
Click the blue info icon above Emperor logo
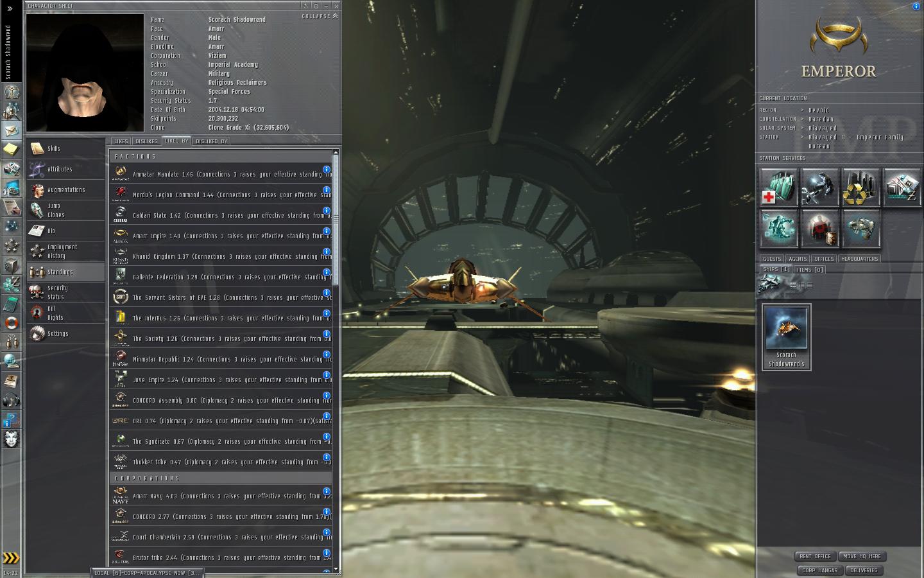coord(916,6)
